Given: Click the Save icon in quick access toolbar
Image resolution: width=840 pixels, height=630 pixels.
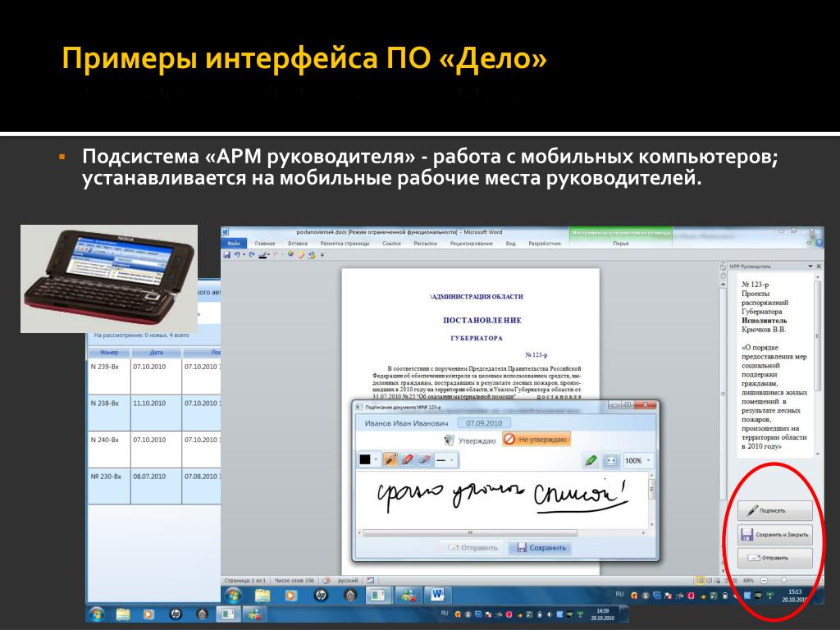Looking at the screenshot, I should coord(226,255).
